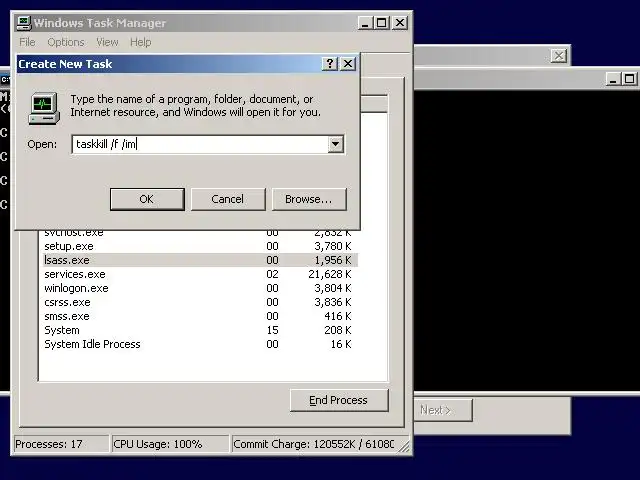Open the Browse... file picker
This screenshot has height=480, width=640.
(309, 199)
